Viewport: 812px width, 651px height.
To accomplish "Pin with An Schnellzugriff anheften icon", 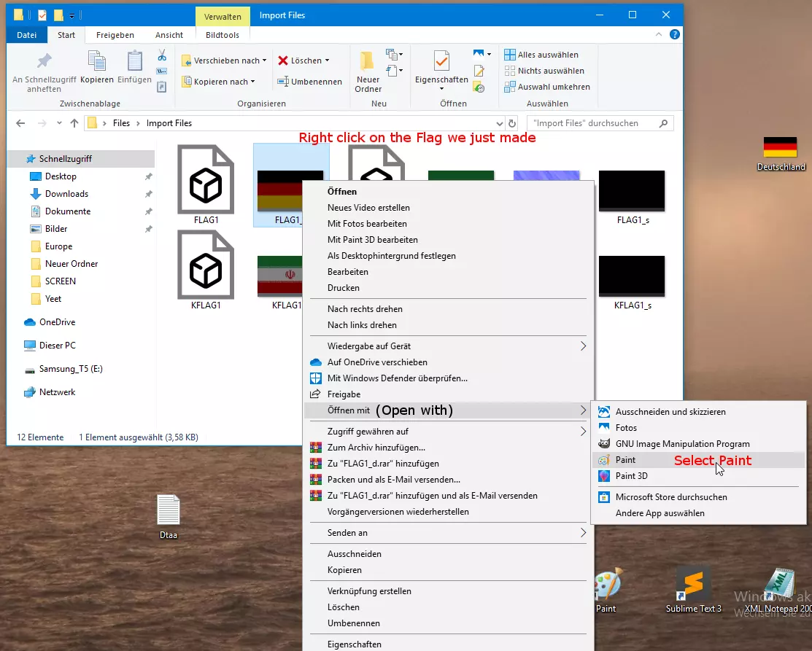I will [x=44, y=61].
